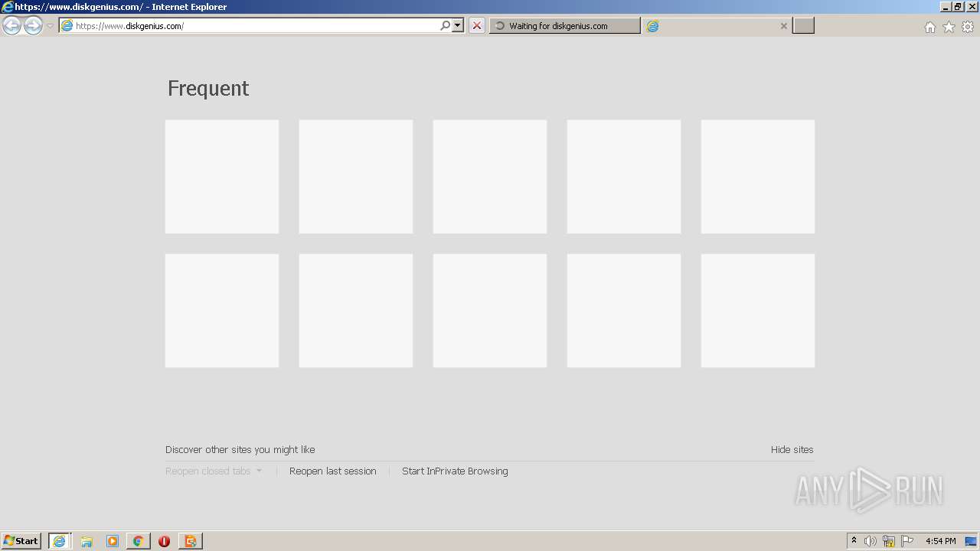Restore down the Internet Explorer window
Image resolution: width=980 pixels, height=551 pixels.
(958, 7)
